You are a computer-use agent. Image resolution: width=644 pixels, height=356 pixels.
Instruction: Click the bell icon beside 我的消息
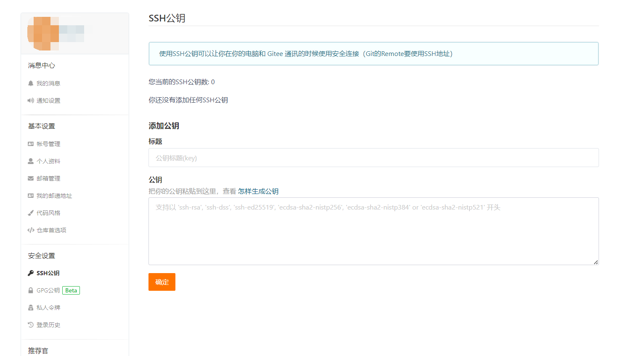click(x=31, y=83)
